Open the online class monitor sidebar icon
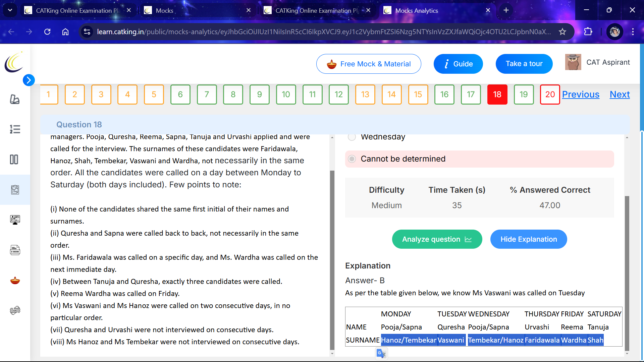Screen dimensions: 644x362 [15, 220]
